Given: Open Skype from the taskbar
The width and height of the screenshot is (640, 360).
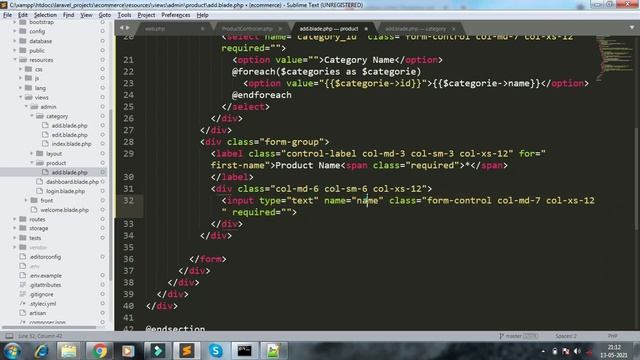Looking at the screenshot, I should [x=215, y=351].
